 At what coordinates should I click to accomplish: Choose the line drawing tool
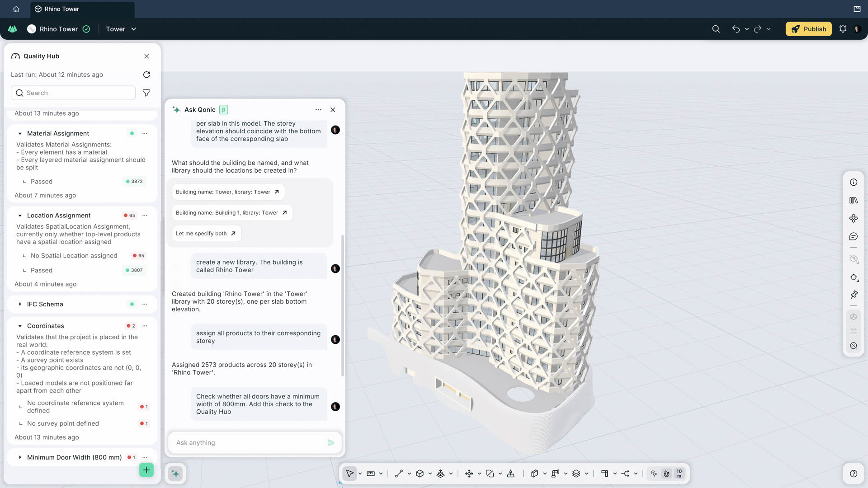[x=399, y=474]
